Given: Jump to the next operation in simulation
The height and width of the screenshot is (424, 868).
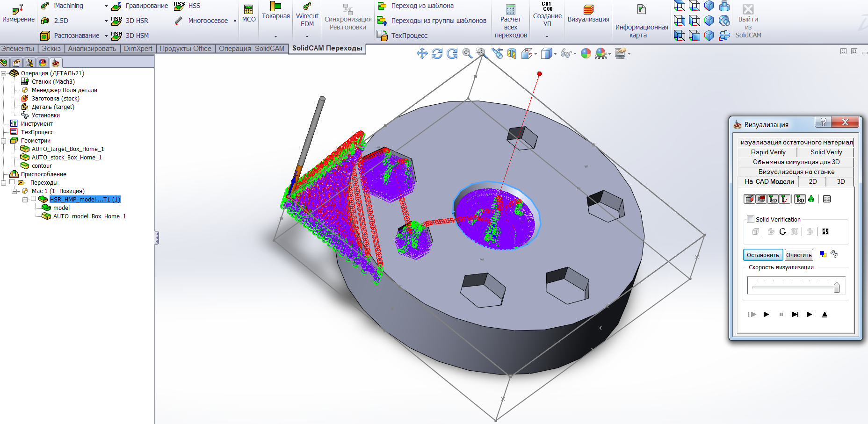Looking at the screenshot, I should point(810,315).
